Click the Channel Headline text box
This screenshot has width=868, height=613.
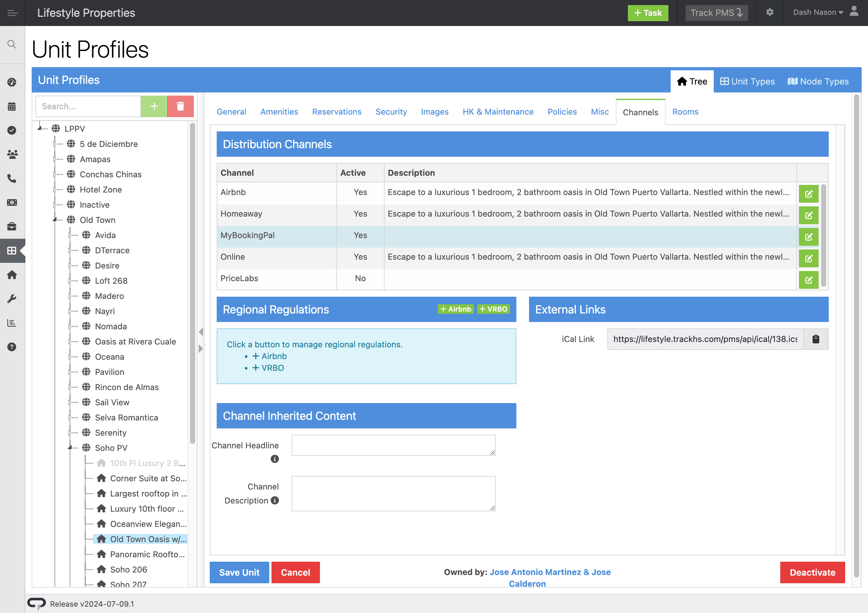pos(393,445)
